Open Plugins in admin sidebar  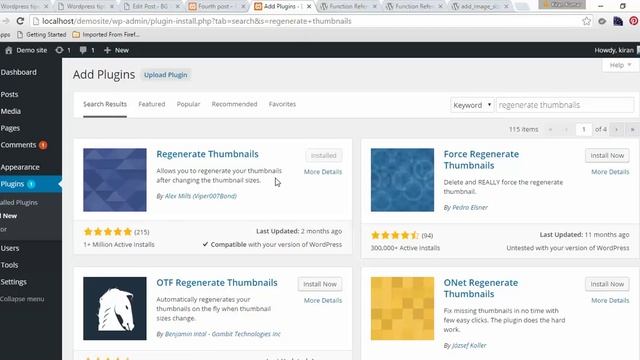[31, 184]
